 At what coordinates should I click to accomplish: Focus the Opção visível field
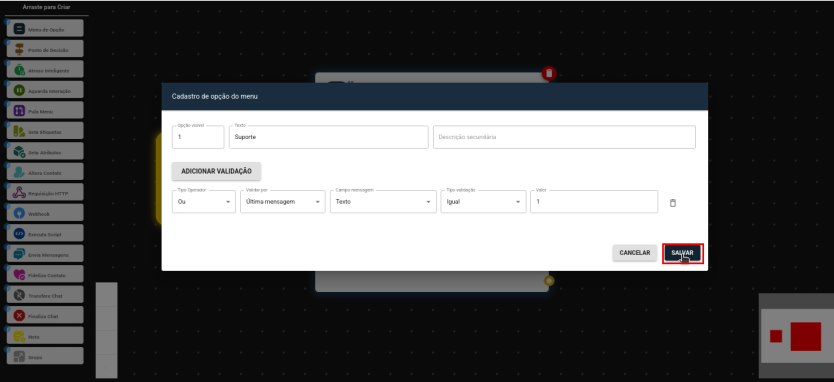(198, 137)
